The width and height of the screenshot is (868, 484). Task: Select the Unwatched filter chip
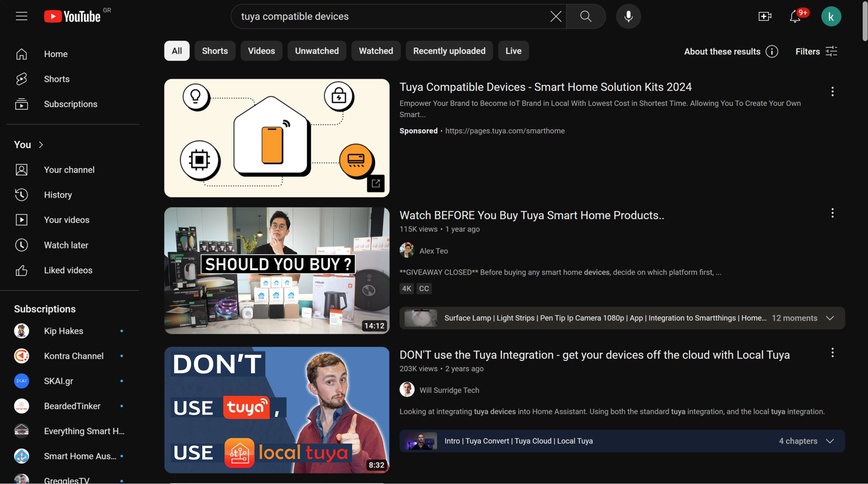coord(317,51)
